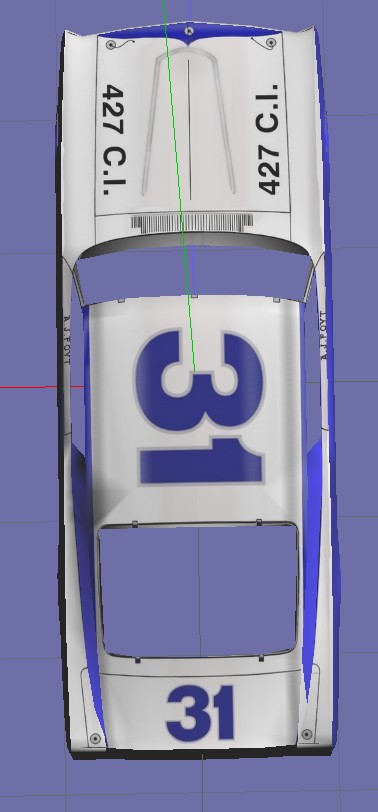The image size is (378, 812).
Task: Click the front-left hood pin
Action: pos(110,45)
